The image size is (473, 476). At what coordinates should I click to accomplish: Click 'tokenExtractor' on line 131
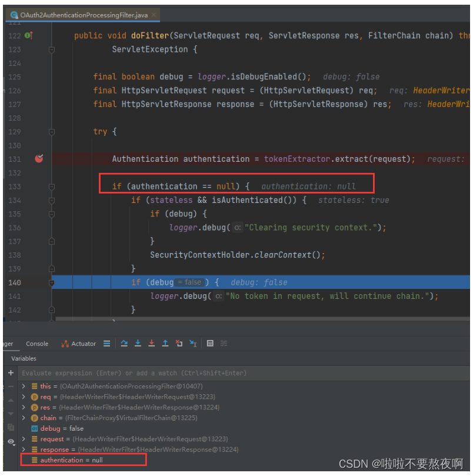[x=297, y=159]
